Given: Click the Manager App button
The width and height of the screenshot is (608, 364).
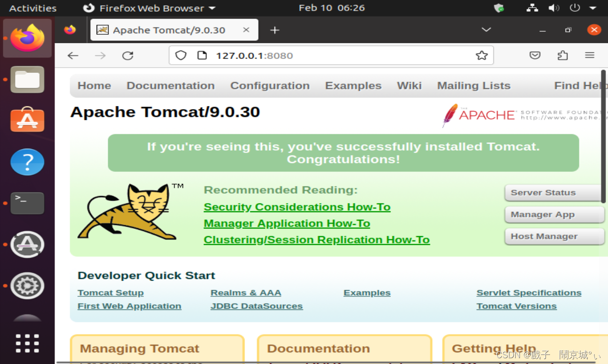Looking at the screenshot, I should point(554,215).
